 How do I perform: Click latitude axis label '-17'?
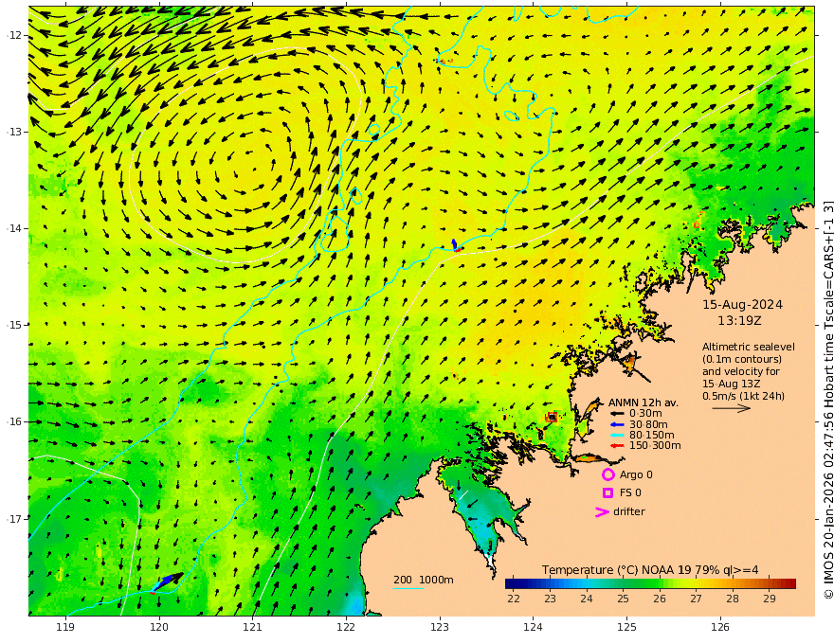(14, 519)
